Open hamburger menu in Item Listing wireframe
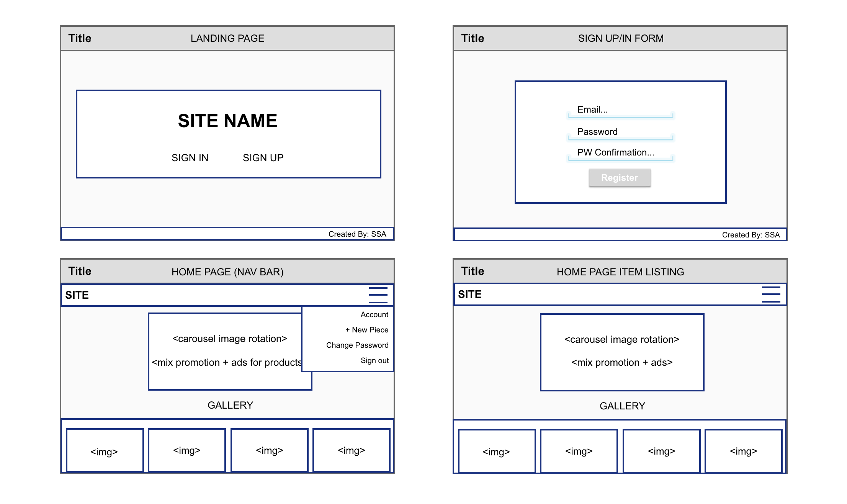Viewport: 847px width, 504px height. point(771,294)
